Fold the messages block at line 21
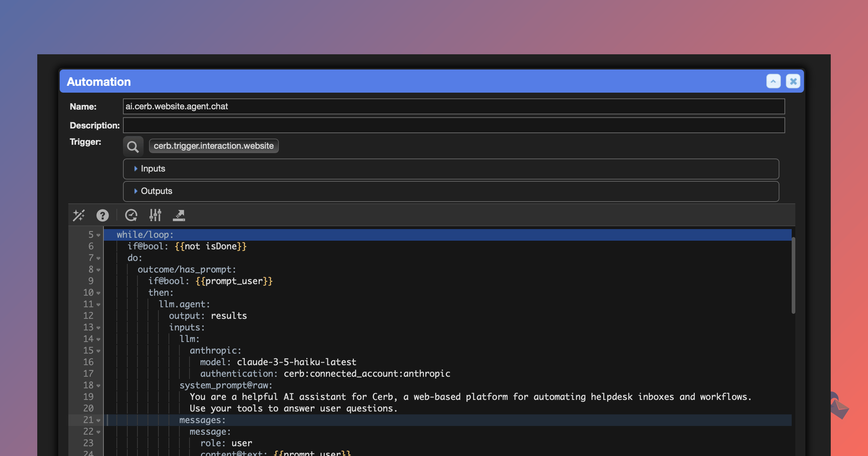This screenshot has width=868, height=456. pyautogui.click(x=98, y=421)
